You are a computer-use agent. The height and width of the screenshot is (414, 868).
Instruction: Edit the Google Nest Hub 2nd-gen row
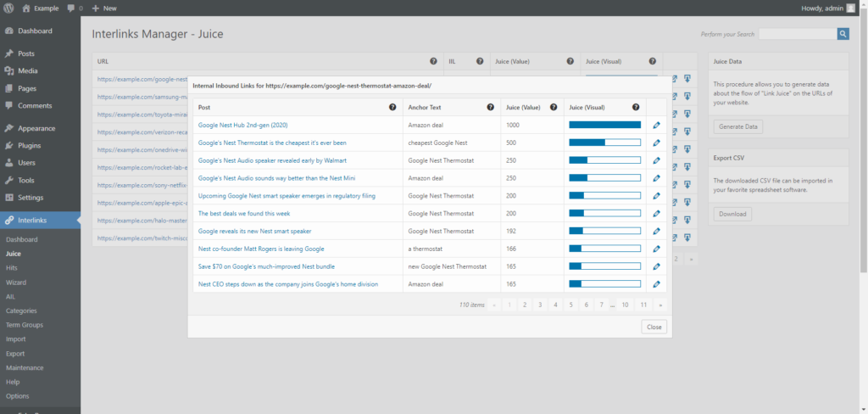(657, 126)
